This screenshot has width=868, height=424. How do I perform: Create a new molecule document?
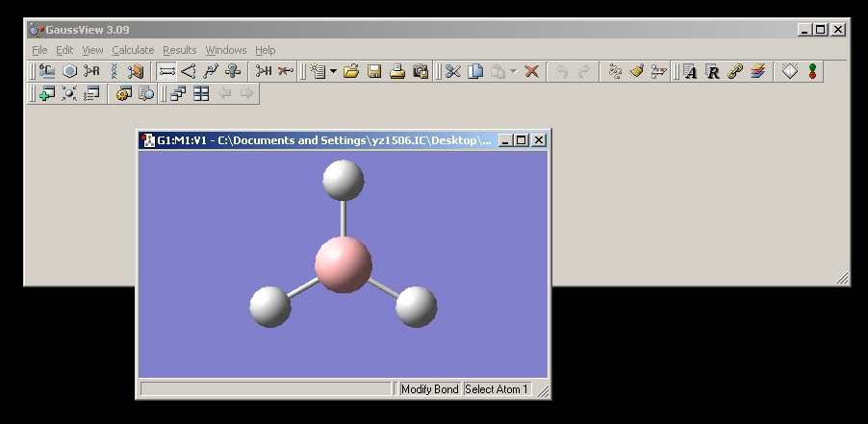coord(319,71)
